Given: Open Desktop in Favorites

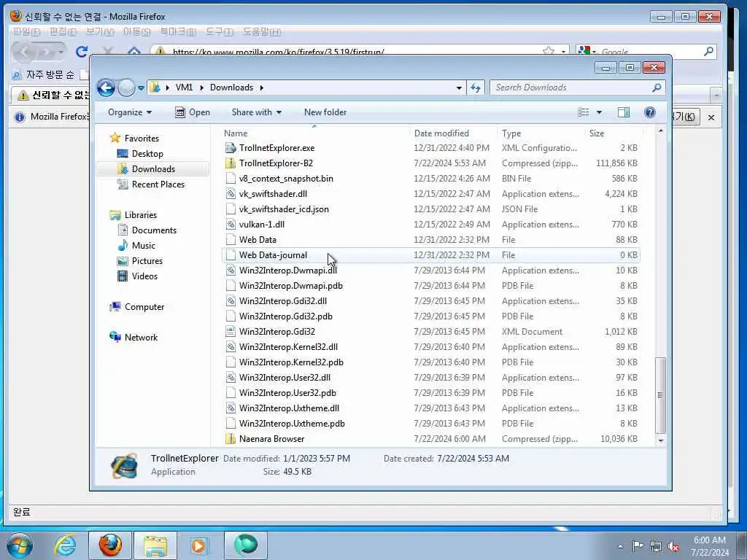Looking at the screenshot, I should 147,154.
